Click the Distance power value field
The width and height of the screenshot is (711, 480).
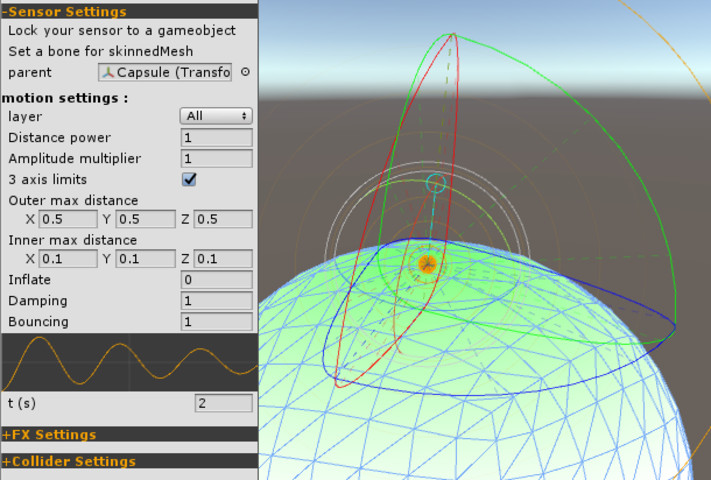click(217, 137)
